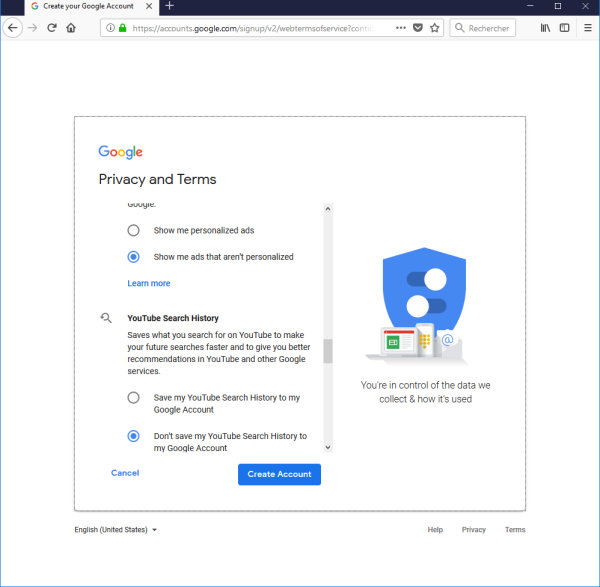Maximize the Firefox window
Image resolution: width=600 pixels, height=587 pixels.
[x=558, y=6]
